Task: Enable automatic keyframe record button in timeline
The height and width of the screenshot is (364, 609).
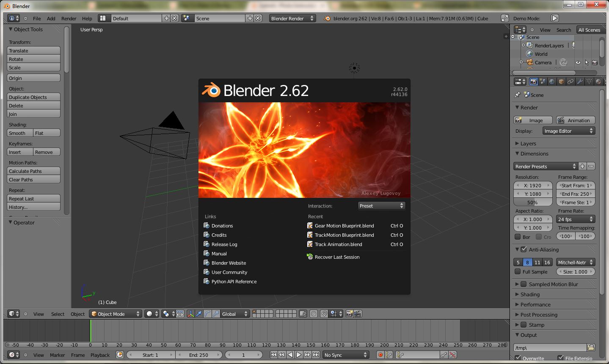Action: point(380,355)
